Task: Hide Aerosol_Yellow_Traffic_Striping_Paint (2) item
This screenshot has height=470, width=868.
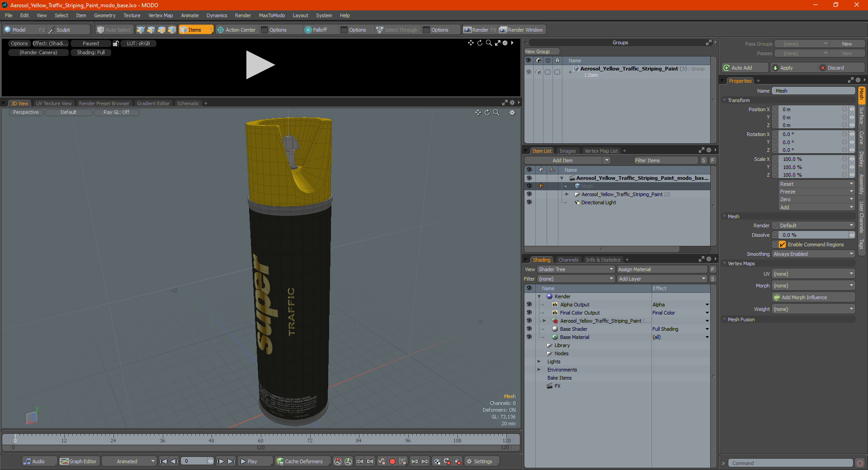Action: tap(528, 194)
